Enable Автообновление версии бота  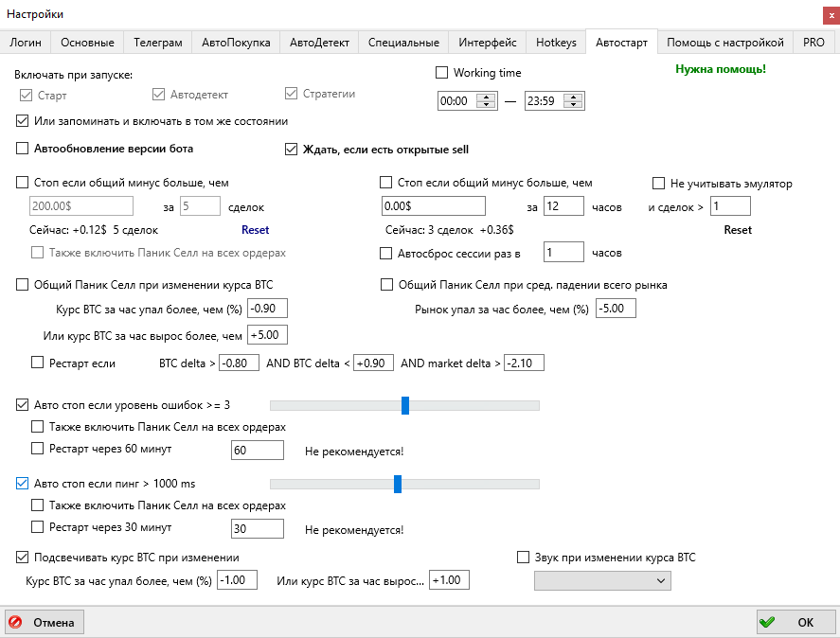pyautogui.click(x=22, y=149)
